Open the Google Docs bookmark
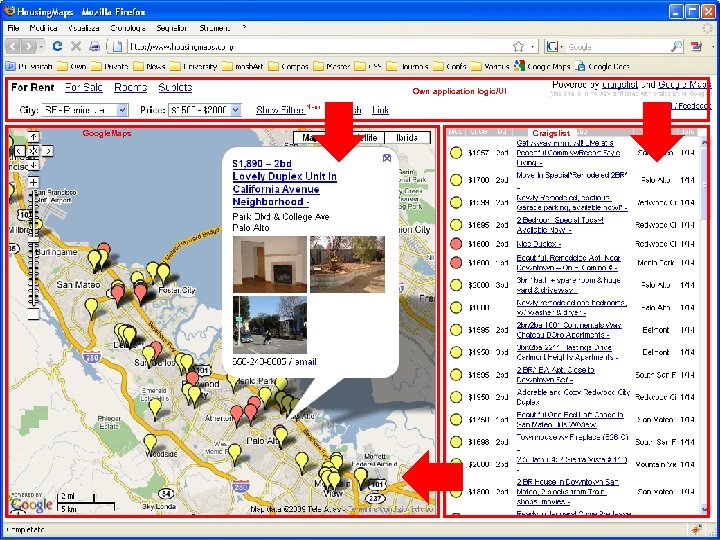The image size is (720, 540). (x=602, y=67)
